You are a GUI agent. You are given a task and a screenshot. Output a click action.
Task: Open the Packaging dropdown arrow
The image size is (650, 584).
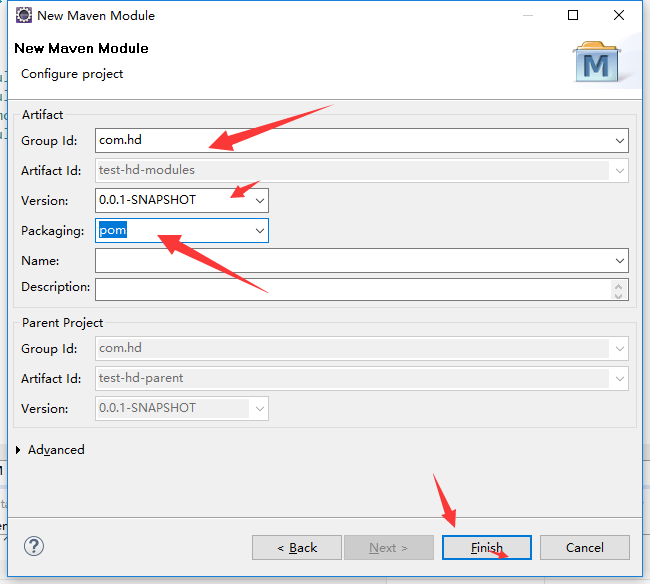point(260,230)
